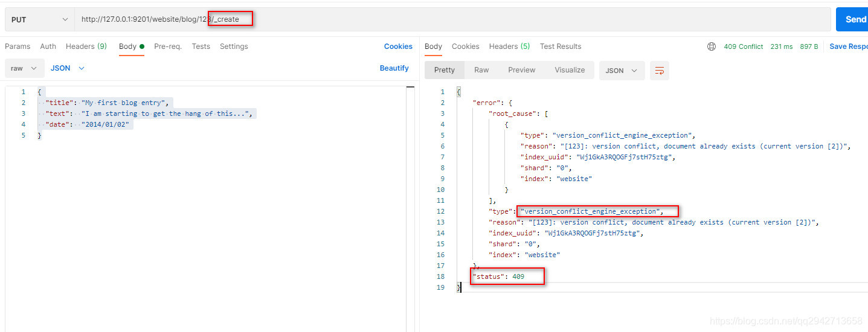The width and height of the screenshot is (868, 332).
Task: Open the raw body type dropdown
Action: pos(25,68)
